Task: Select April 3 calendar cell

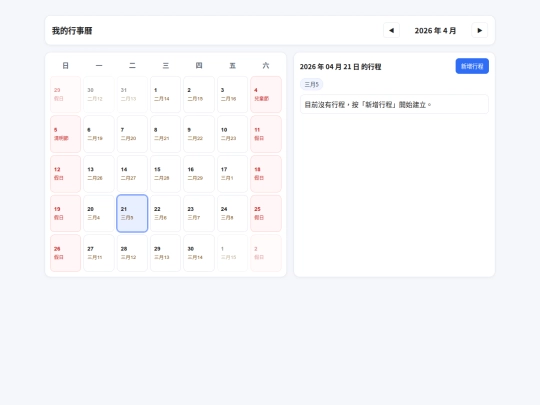Action: (232, 94)
